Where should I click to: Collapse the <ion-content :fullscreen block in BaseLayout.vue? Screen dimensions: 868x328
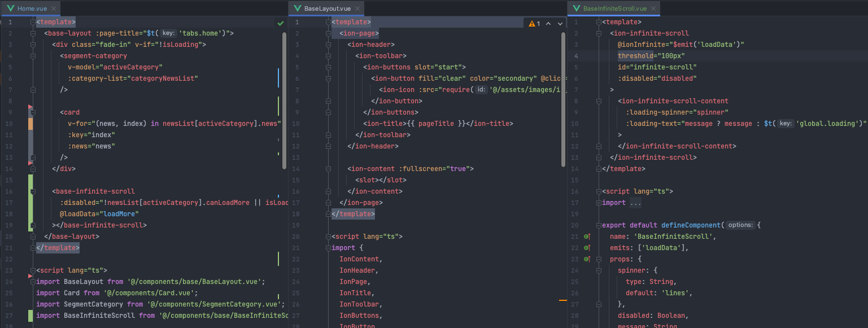328,169
